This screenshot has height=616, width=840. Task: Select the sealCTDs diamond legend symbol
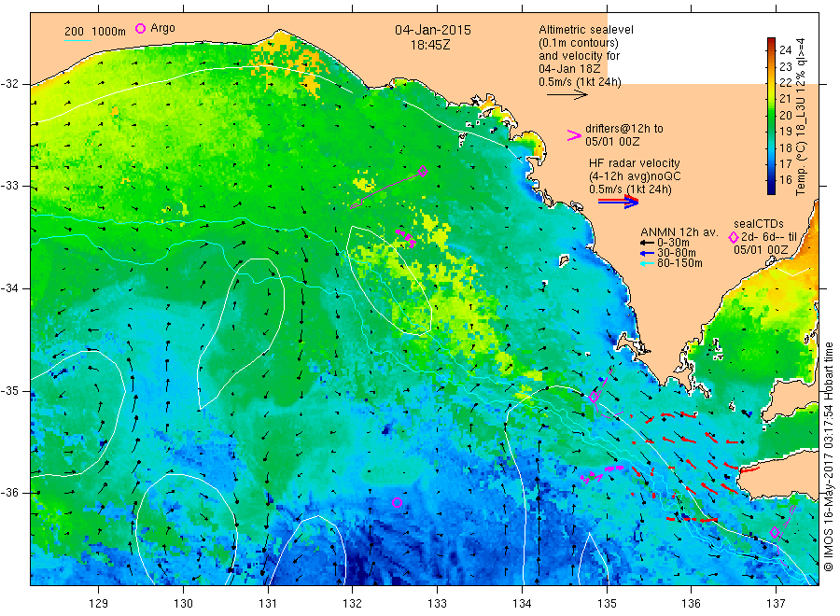pos(734,237)
